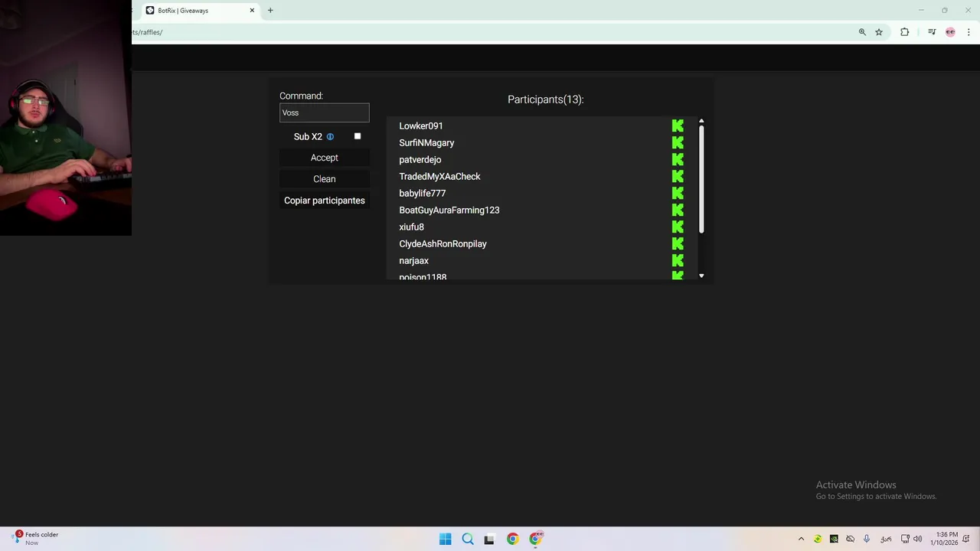Open the first Chrome taskbar icon
This screenshot has width=980, height=551.
point(512,539)
